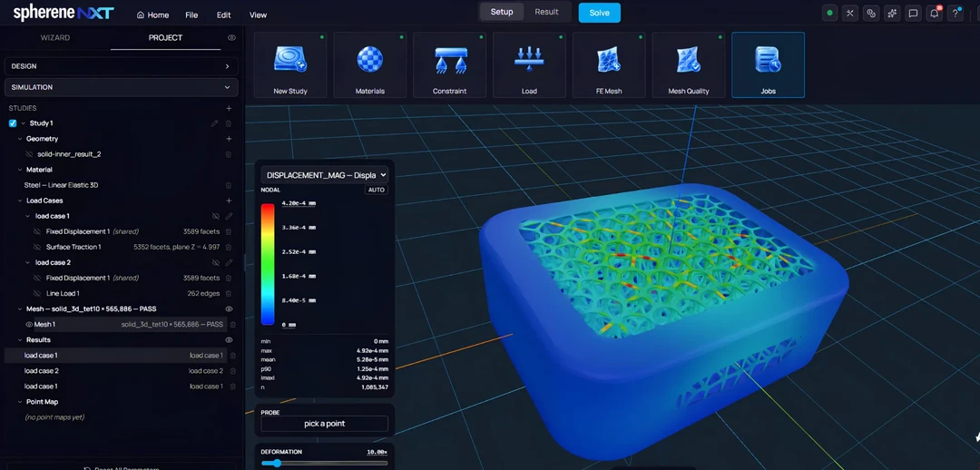Open the FE Mesh tool

pos(609,65)
